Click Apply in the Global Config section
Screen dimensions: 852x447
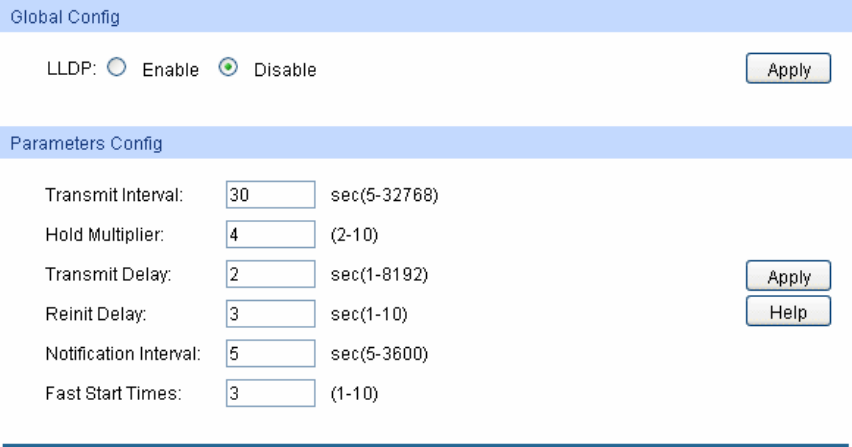point(788,70)
